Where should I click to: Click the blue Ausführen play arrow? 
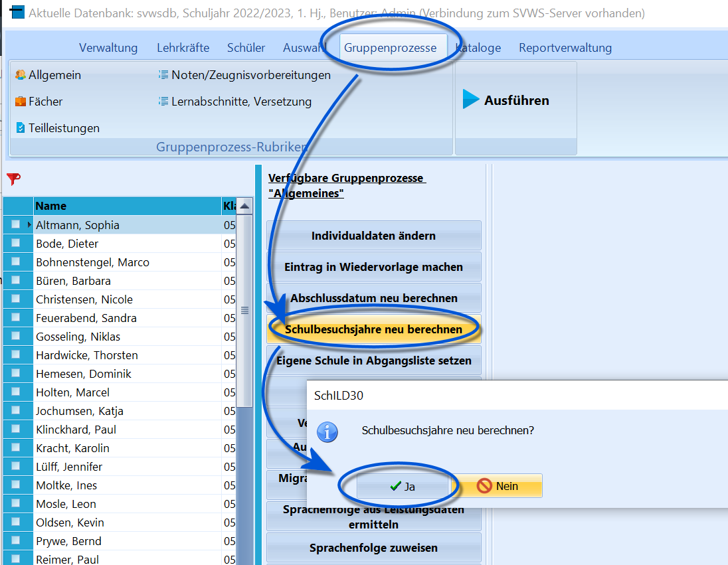pos(471,100)
